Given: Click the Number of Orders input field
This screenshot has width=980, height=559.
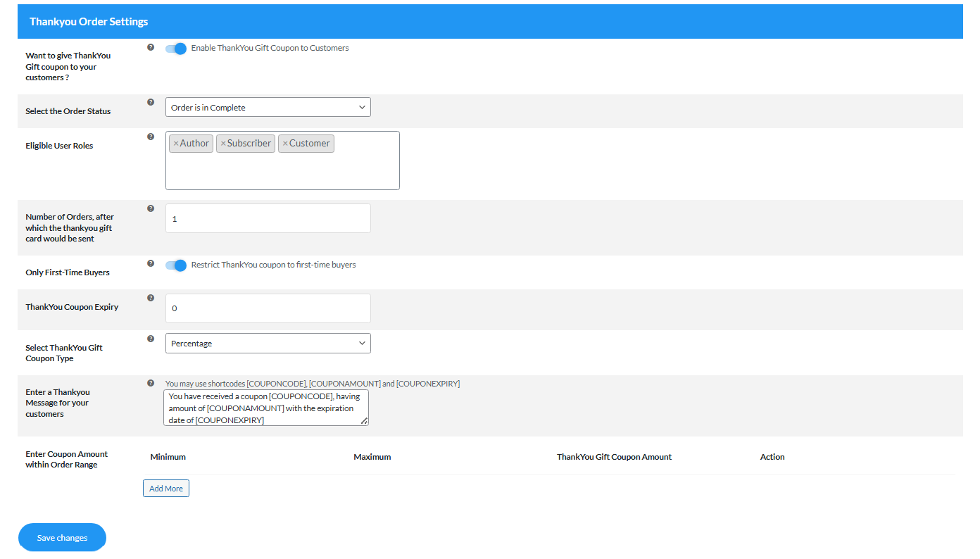Looking at the screenshot, I should tap(268, 219).
